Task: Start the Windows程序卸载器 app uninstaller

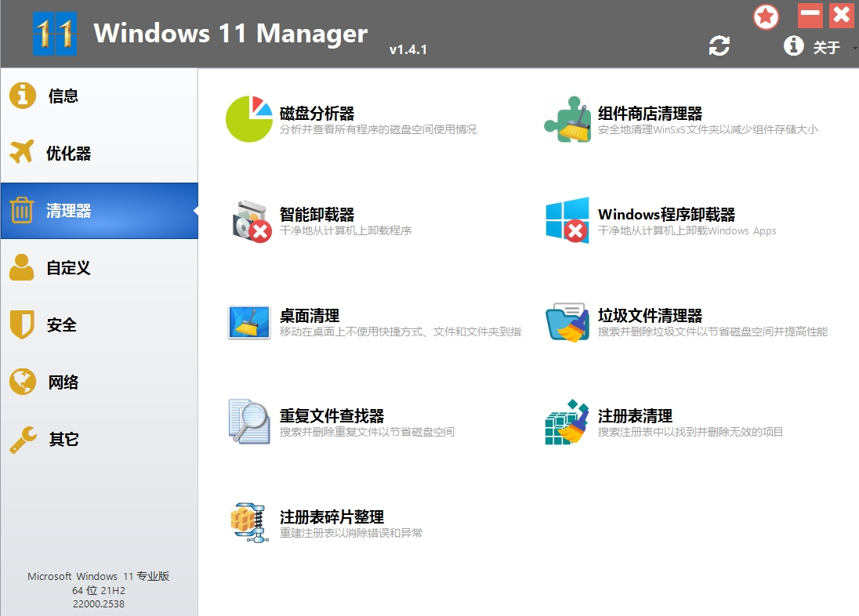Action: tap(668, 215)
